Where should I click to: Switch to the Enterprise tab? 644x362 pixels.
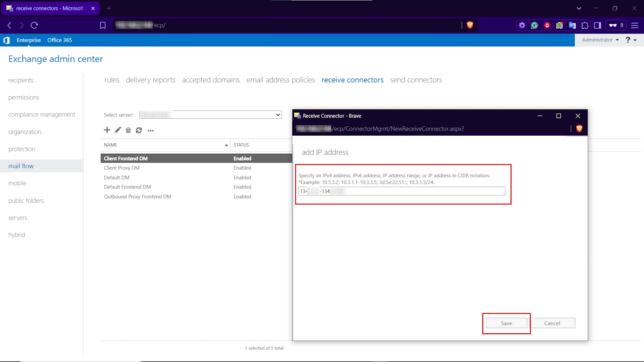point(29,40)
